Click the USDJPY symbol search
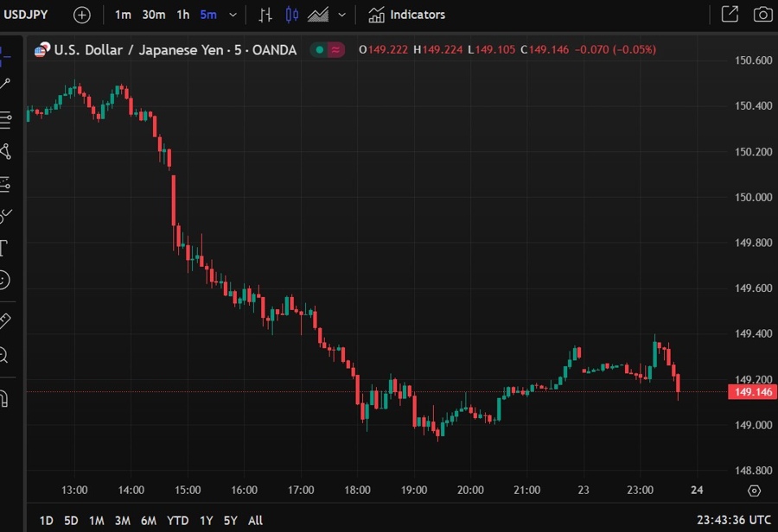The image size is (778, 532). [x=26, y=15]
